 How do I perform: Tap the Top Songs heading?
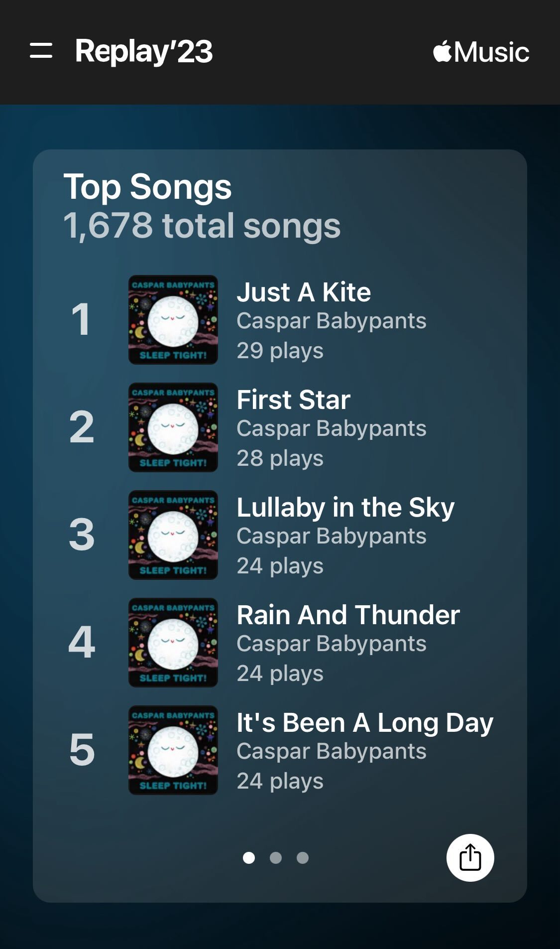(x=147, y=187)
